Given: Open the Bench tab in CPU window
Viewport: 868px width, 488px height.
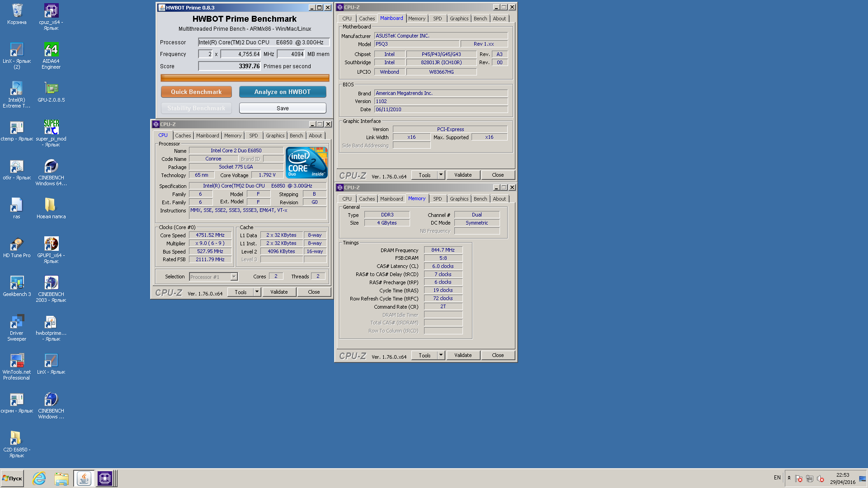Looking at the screenshot, I should point(297,136).
